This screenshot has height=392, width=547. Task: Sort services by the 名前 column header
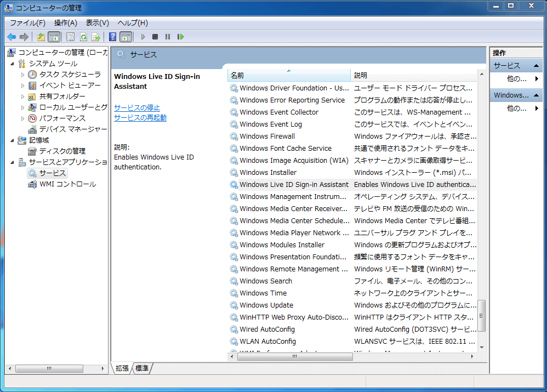click(289, 76)
